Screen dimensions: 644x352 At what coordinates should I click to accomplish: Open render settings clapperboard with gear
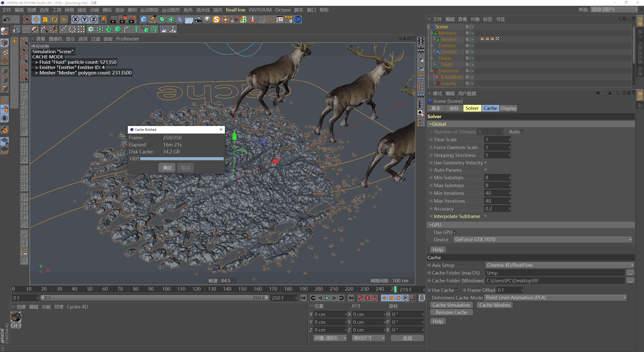pyautogui.click(x=132, y=19)
